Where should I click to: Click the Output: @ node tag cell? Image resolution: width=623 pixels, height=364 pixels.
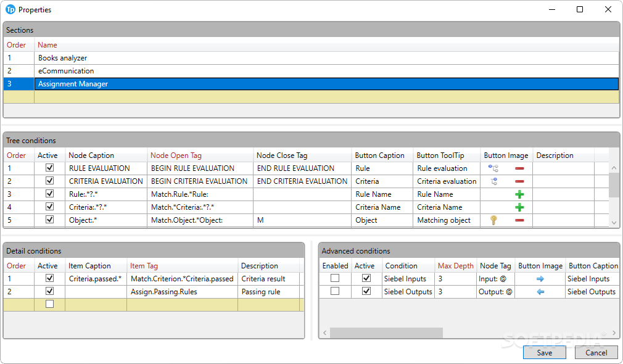(x=495, y=292)
